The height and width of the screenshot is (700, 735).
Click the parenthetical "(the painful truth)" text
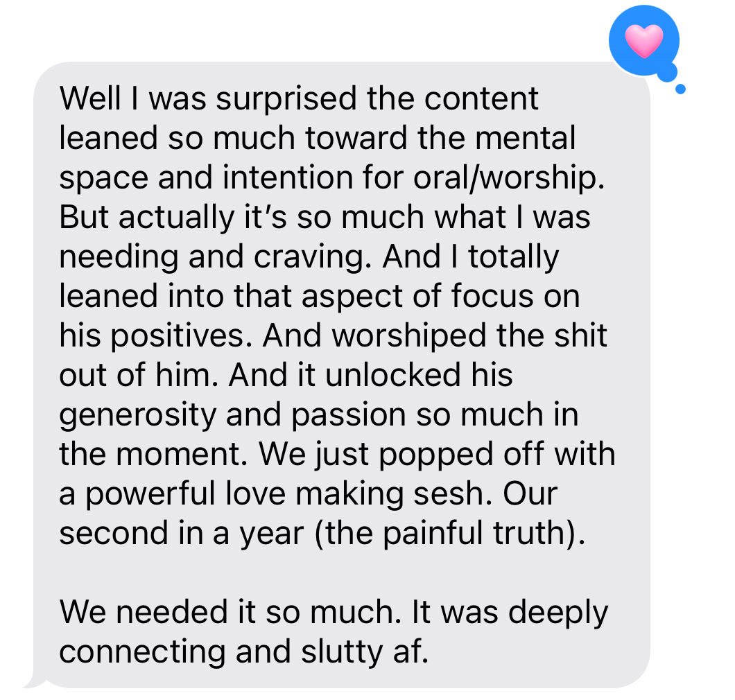pyautogui.click(x=449, y=534)
